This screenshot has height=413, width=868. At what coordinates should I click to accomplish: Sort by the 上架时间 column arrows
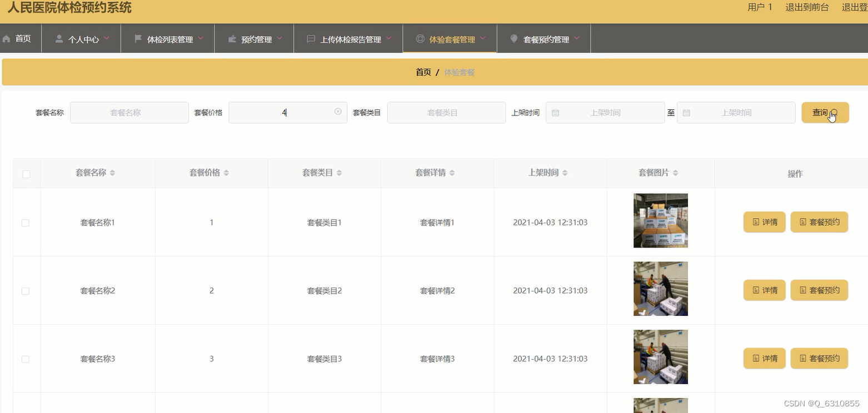tap(565, 173)
